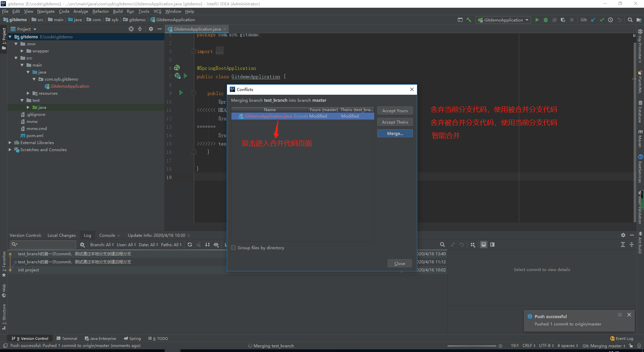Start debugging with the green bug icon
This screenshot has width=644, height=352.
coord(546,20)
